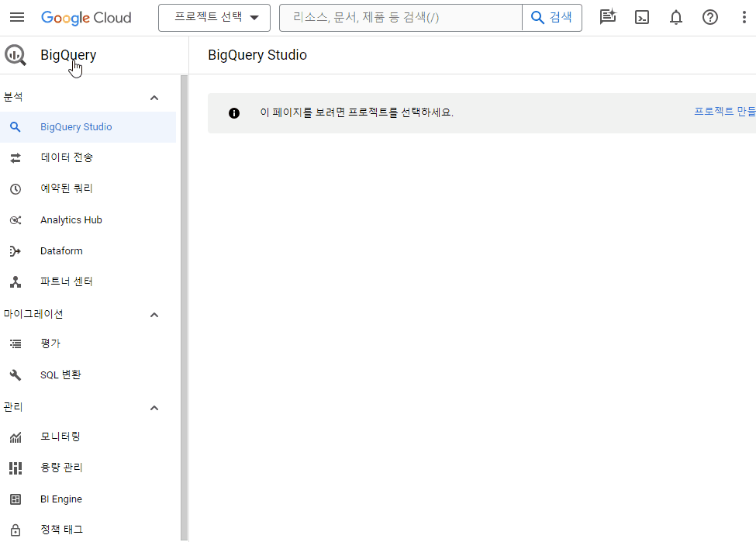Open 예약된 쿼리 in the sidebar
The image size is (756, 542).
pos(88,188)
